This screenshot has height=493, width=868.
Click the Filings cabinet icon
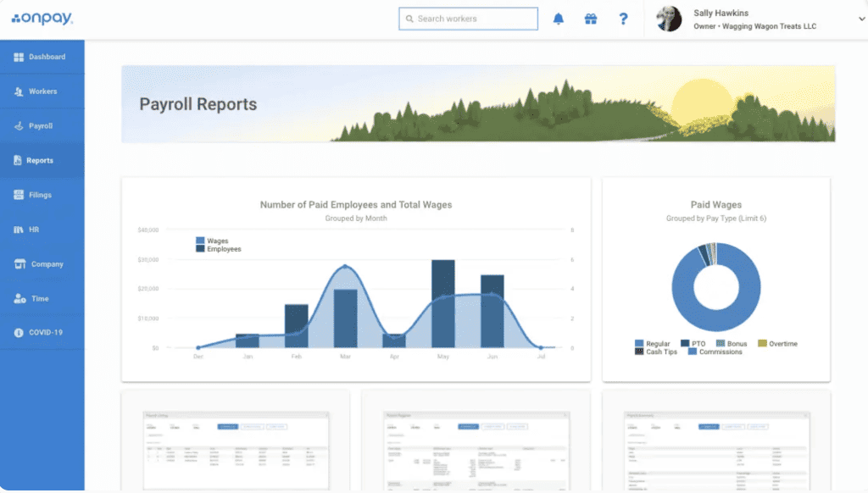19,195
